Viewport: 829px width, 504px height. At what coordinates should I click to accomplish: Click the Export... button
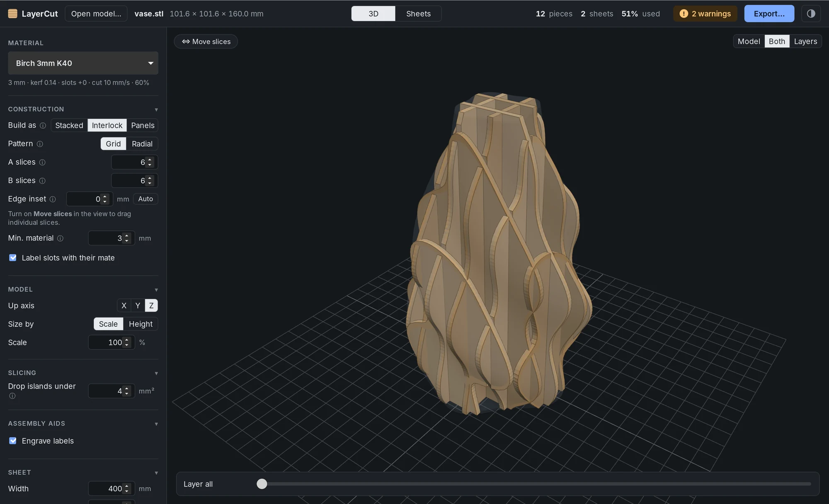769,14
